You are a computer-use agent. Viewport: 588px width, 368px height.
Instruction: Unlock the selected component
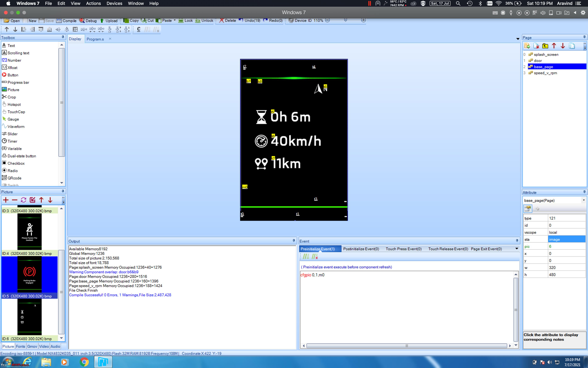[x=204, y=20]
